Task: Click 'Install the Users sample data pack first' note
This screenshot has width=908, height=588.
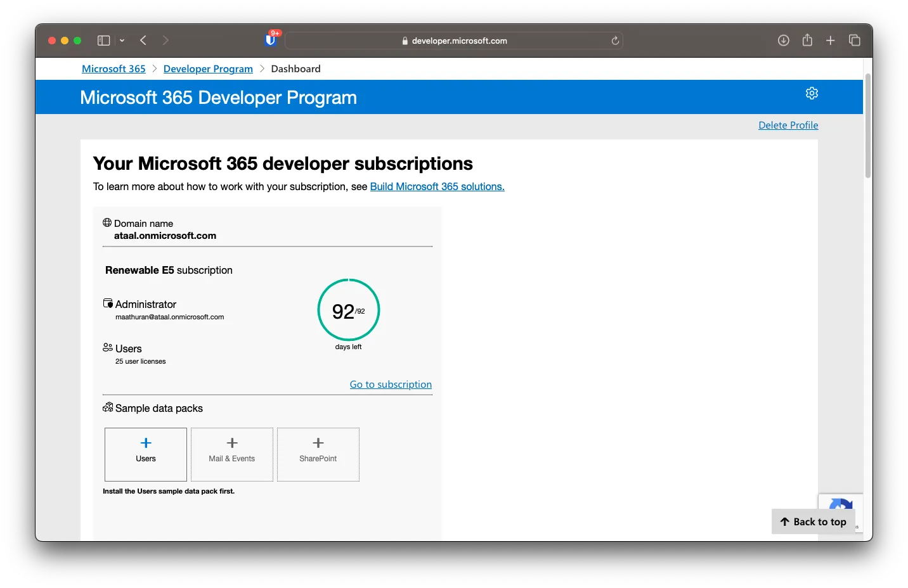Action: [169, 491]
